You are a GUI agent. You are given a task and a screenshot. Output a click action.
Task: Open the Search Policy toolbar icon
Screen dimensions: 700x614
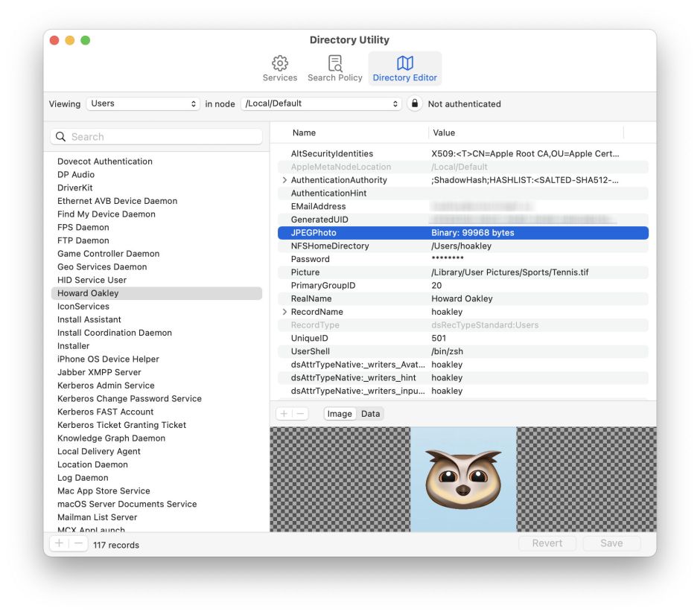(334, 64)
